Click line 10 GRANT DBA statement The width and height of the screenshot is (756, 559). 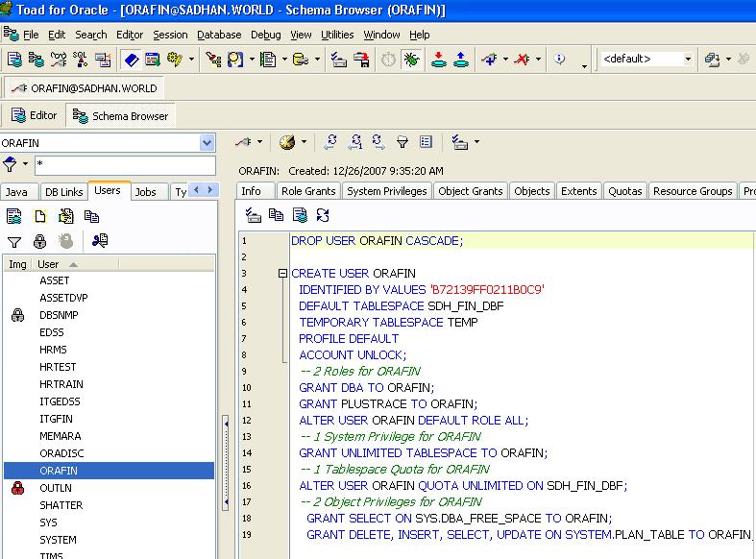click(x=366, y=387)
